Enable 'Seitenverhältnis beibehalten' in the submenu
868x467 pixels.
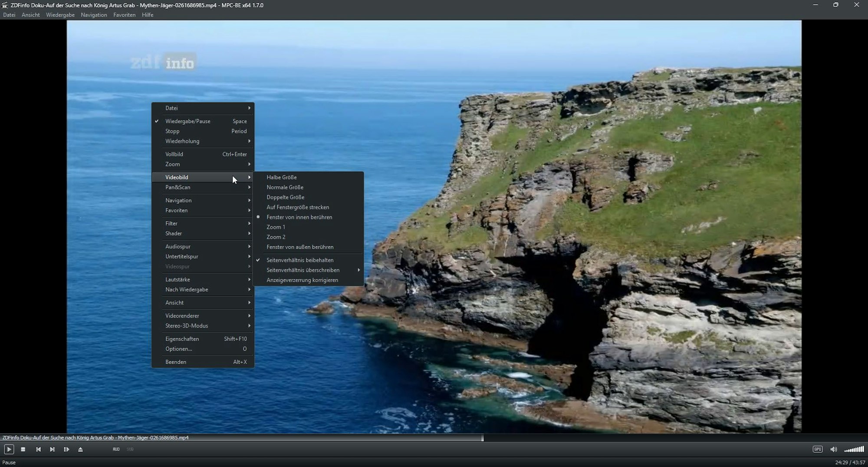[299, 260]
